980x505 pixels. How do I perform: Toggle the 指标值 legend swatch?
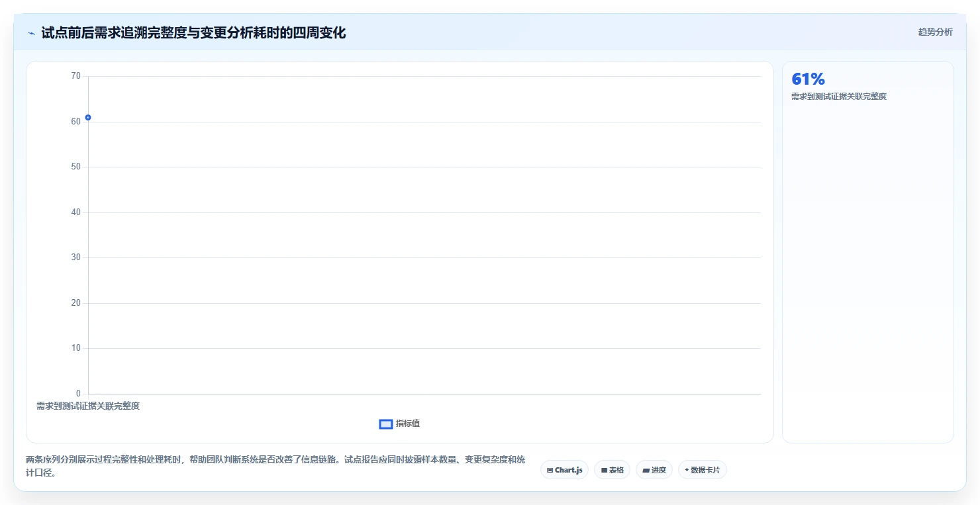pos(386,424)
